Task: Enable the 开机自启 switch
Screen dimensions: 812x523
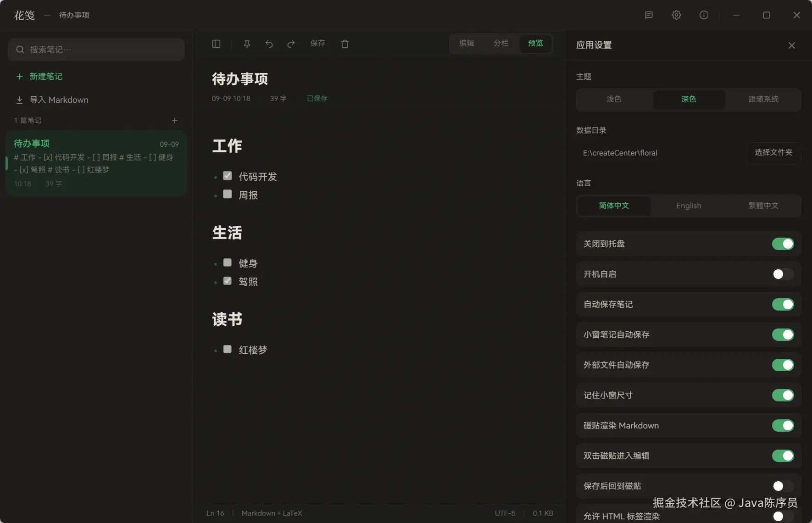Action: (x=783, y=274)
